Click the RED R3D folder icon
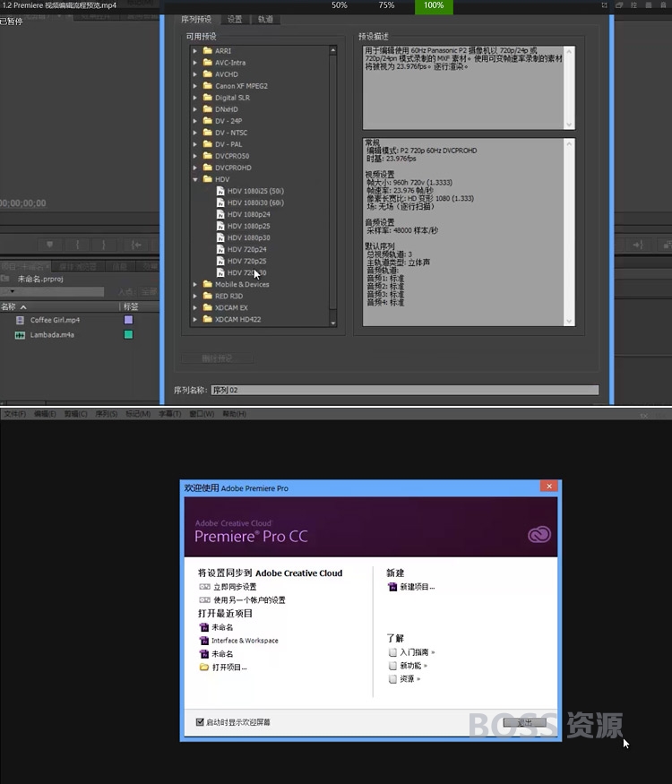This screenshot has width=672, height=784. 208,296
